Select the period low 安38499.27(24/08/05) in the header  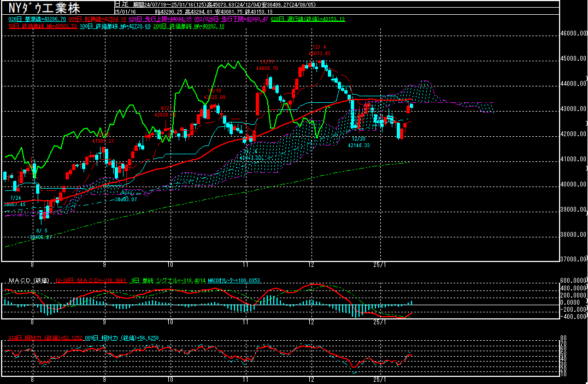290,4
